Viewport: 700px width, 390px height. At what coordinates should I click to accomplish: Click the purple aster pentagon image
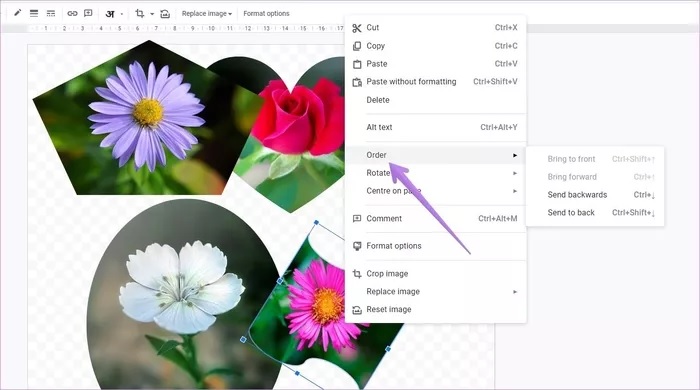[134, 120]
